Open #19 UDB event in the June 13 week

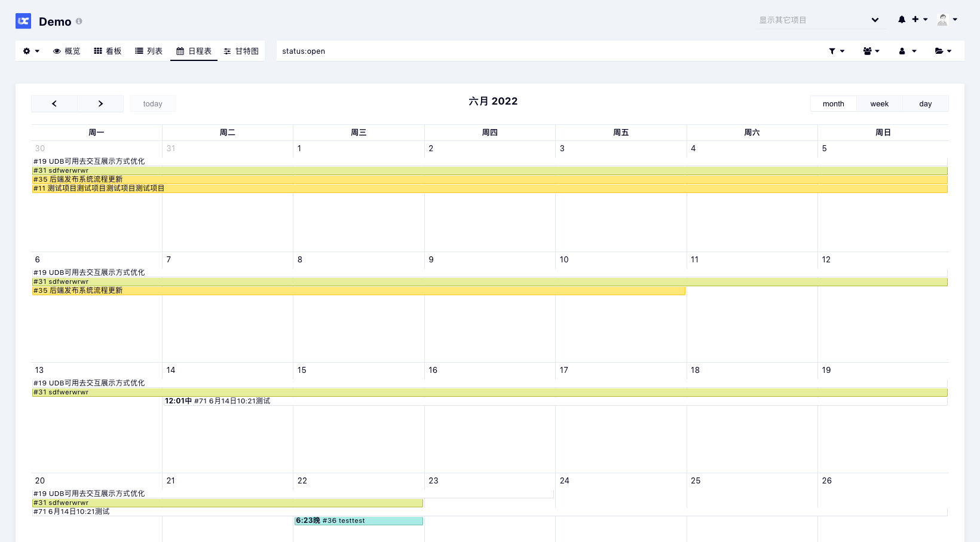(489, 383)
